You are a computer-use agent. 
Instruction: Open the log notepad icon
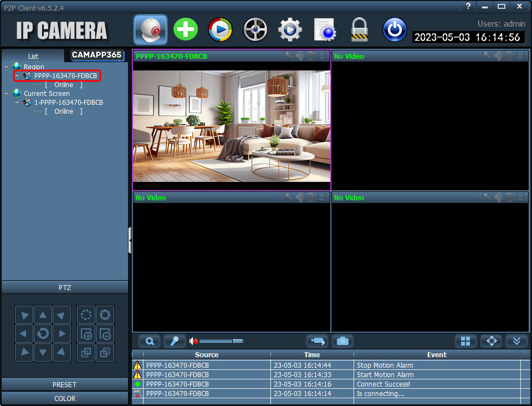pyautogui.click(x=325, y=29)
